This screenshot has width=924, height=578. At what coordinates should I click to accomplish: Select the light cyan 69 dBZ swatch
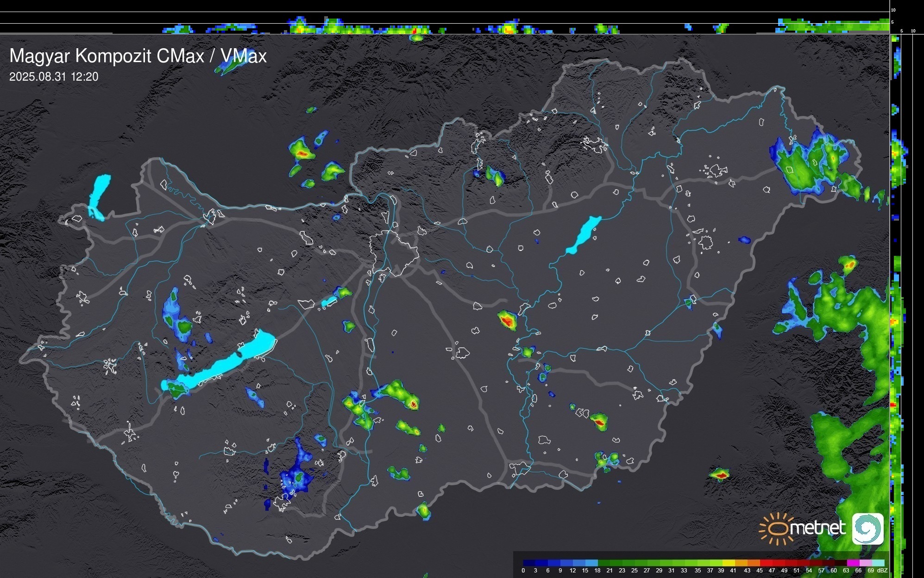[x=877, y=563]
